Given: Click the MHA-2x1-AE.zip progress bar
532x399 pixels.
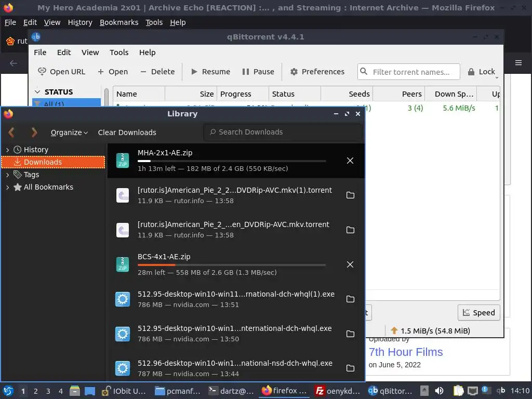Looking at the screenshot, I should 232,161.
